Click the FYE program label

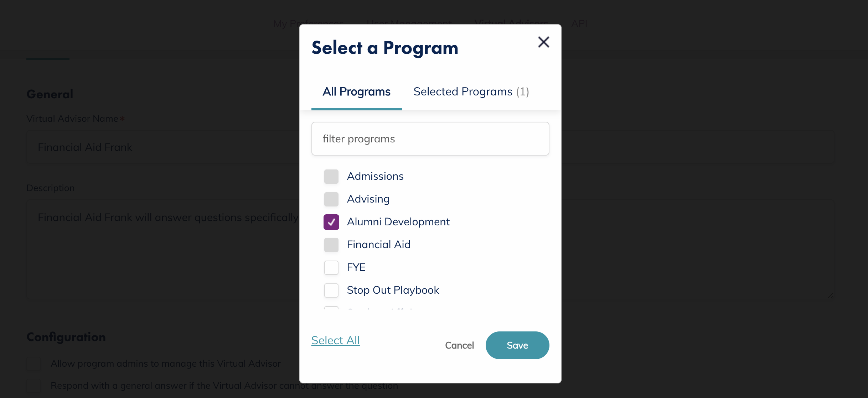[356, 267]
